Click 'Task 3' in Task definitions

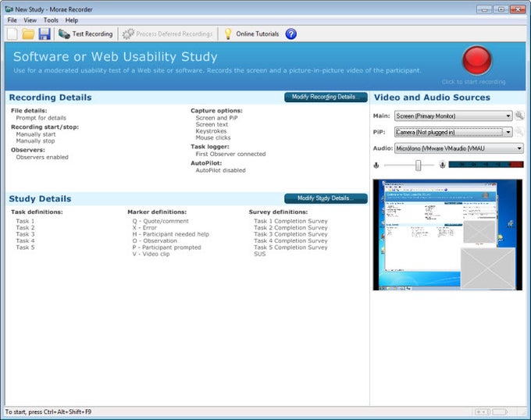click(25, 234)
